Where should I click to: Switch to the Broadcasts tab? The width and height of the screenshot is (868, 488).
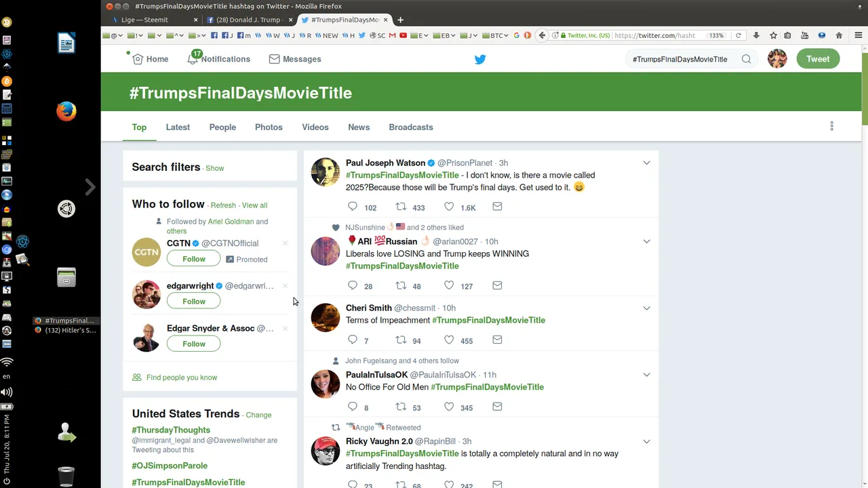pyautogui.click(x=411, y=127)
